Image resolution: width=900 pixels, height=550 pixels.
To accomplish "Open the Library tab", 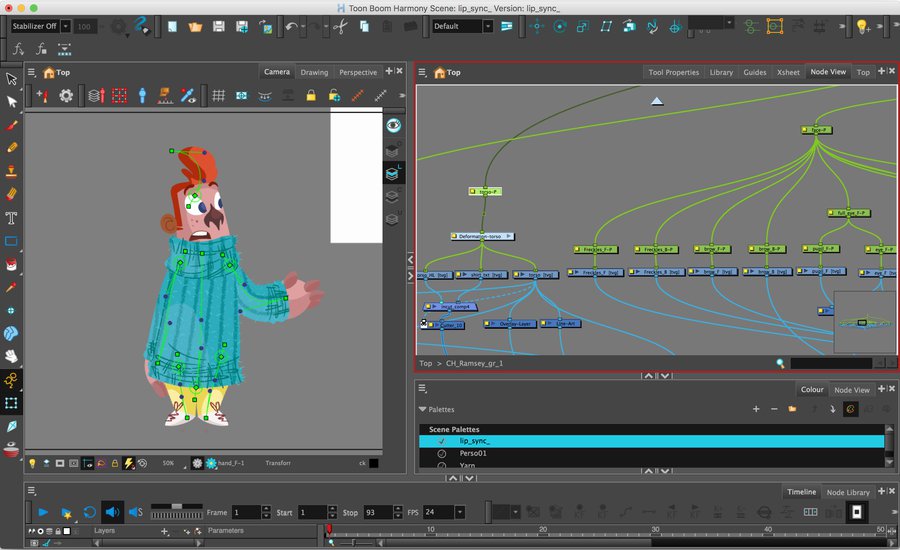I will [720, 72].
